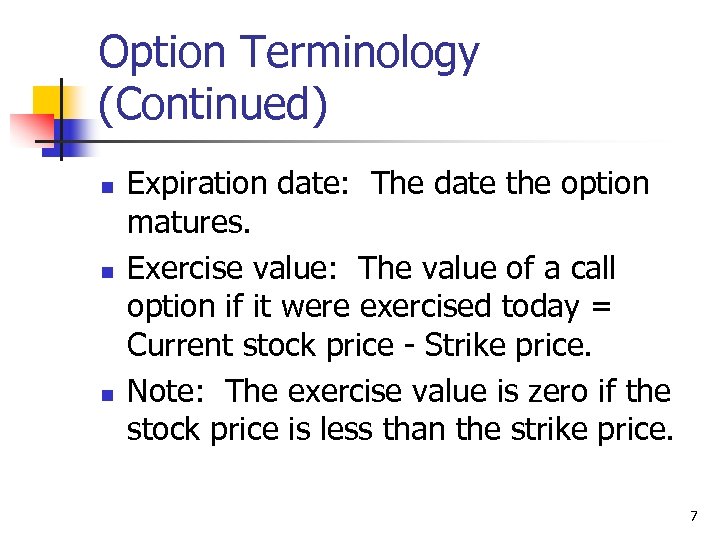
Task: Click "The value of a call" text
Action: pyautogui.click(x=487, y=269)
